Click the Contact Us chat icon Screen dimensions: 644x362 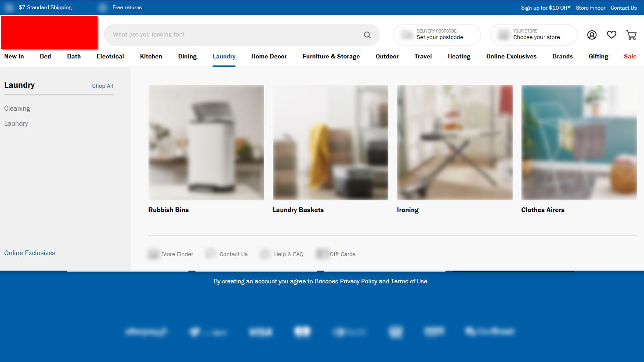tap(210, 254)
